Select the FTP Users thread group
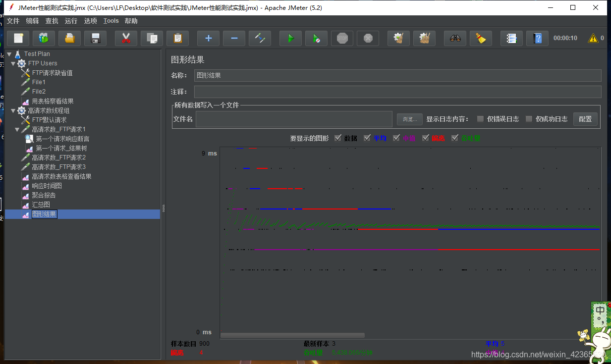Screen dimensions: 611x364 pyautogui.click(x=42, y=63)
